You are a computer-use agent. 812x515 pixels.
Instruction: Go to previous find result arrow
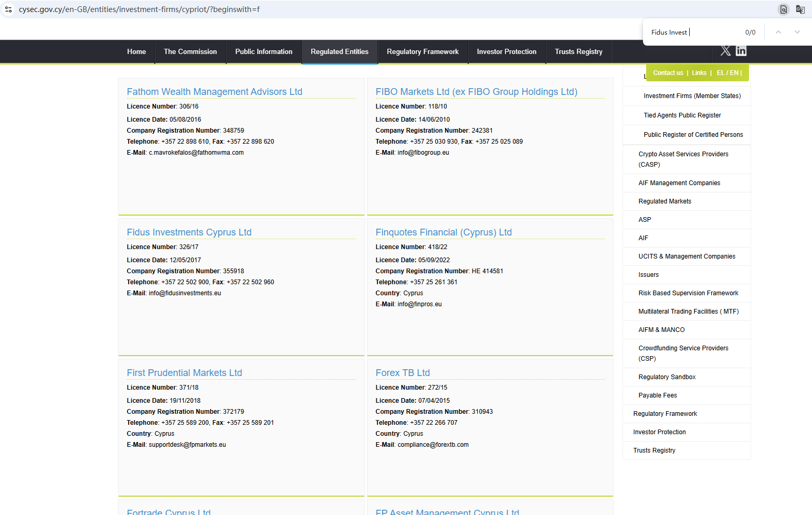778,33
